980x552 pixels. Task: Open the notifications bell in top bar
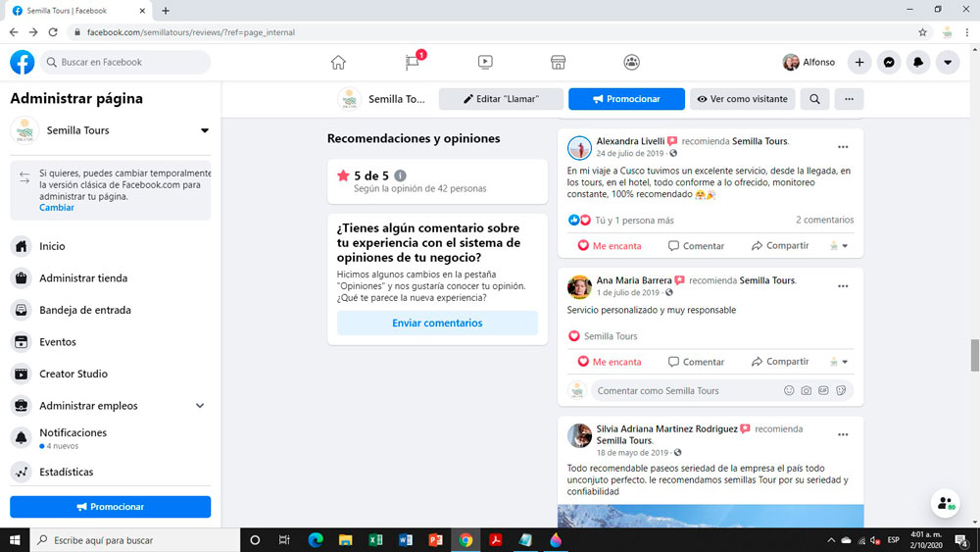tap(918, 62)
